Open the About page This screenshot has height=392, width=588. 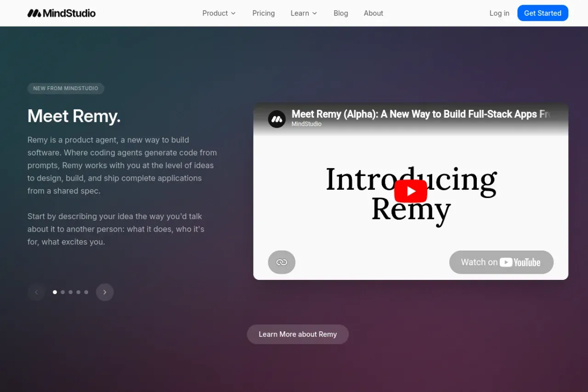(x=373, y=13)
